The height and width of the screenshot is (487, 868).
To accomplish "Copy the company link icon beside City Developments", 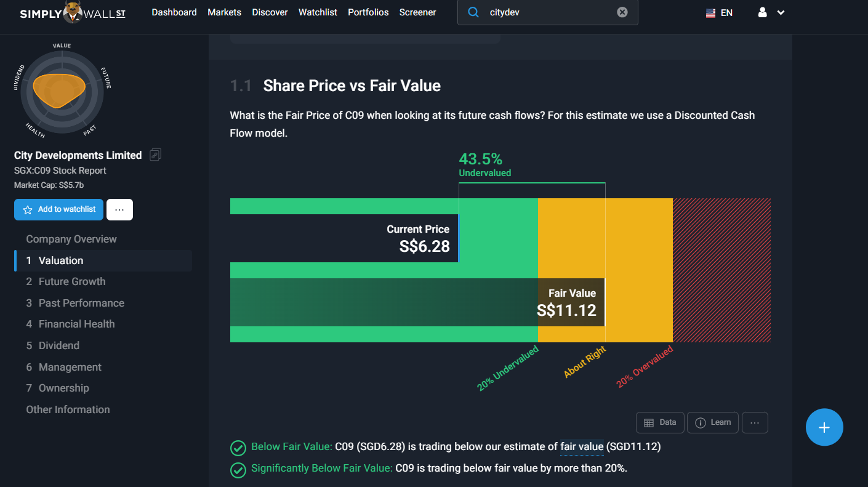I will (155, 155).
